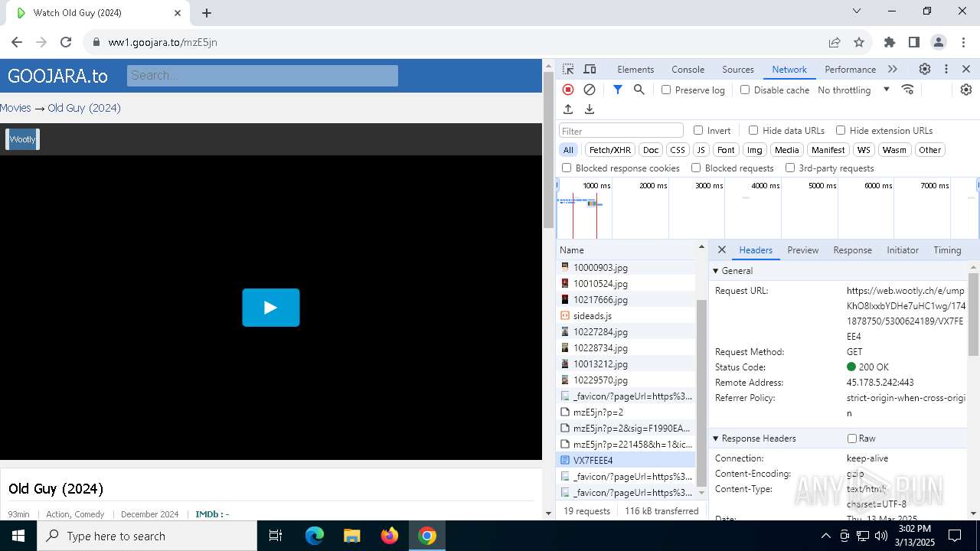Check 3rd-party requests checkbox

pos(789,168)
